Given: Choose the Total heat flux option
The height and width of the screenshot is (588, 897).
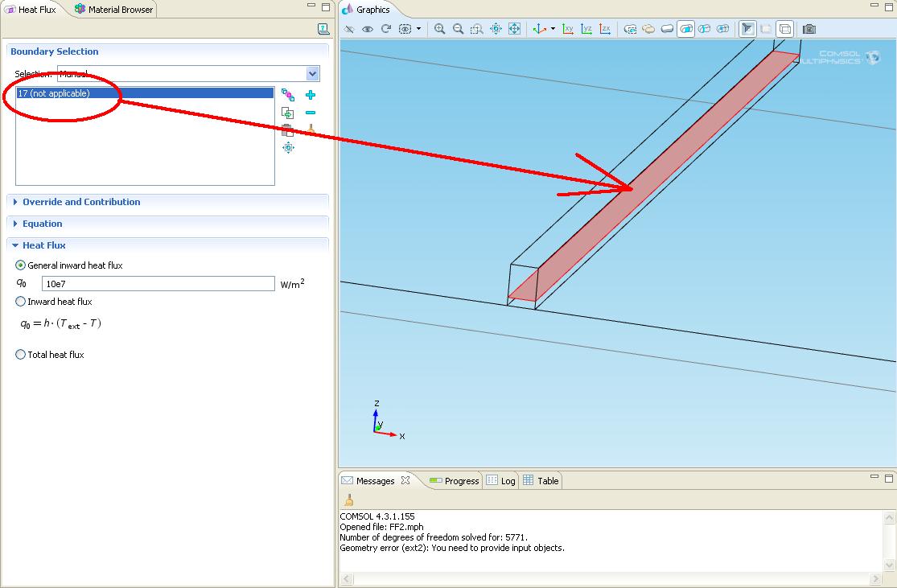Looking at the screenshot, I should (x=21, y=355).
